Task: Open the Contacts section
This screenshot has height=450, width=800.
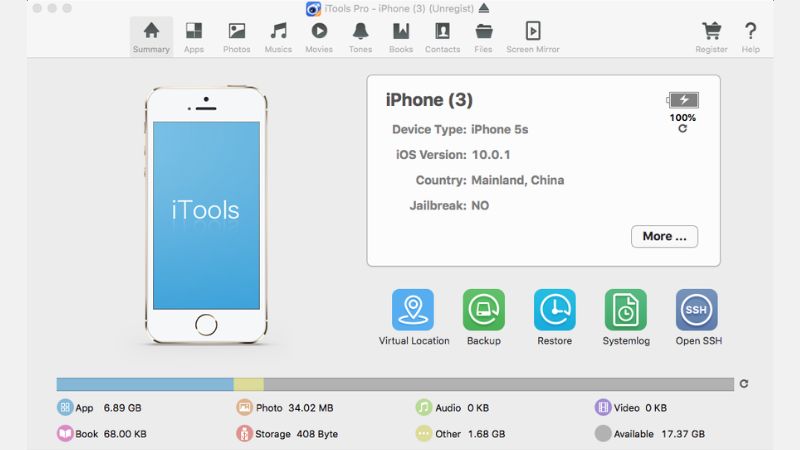Action: [x=442, y=37]
